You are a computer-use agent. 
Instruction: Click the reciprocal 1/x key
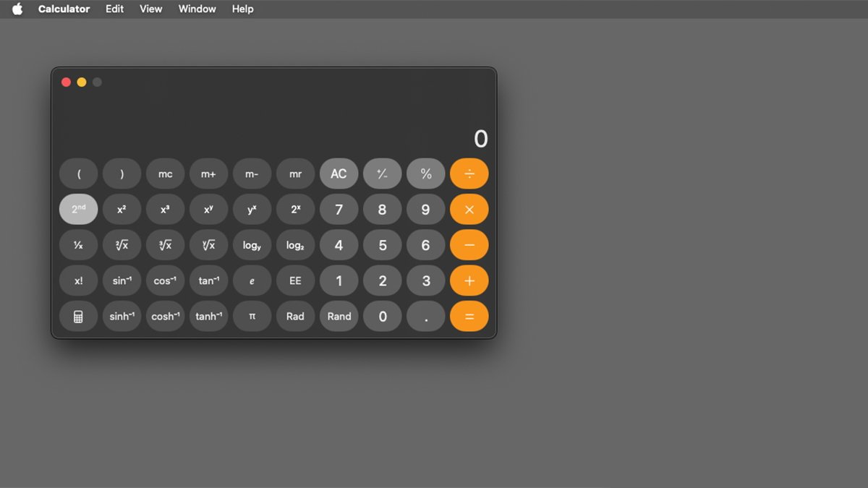[x=78, y=245]
